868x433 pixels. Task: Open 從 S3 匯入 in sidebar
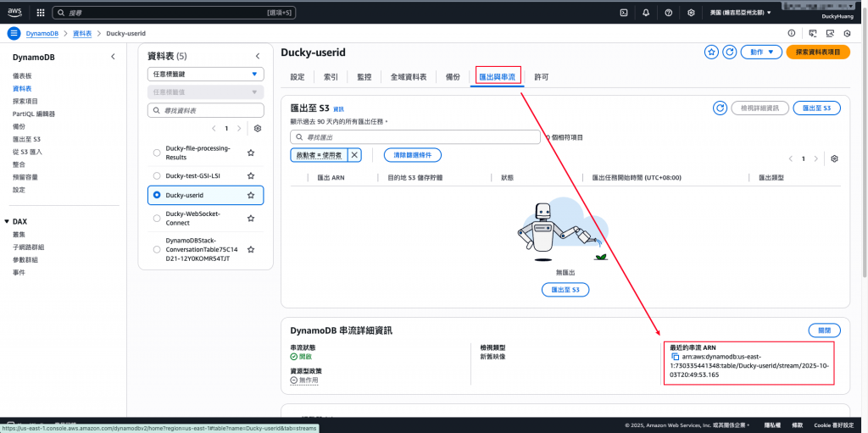coord(27,152)
